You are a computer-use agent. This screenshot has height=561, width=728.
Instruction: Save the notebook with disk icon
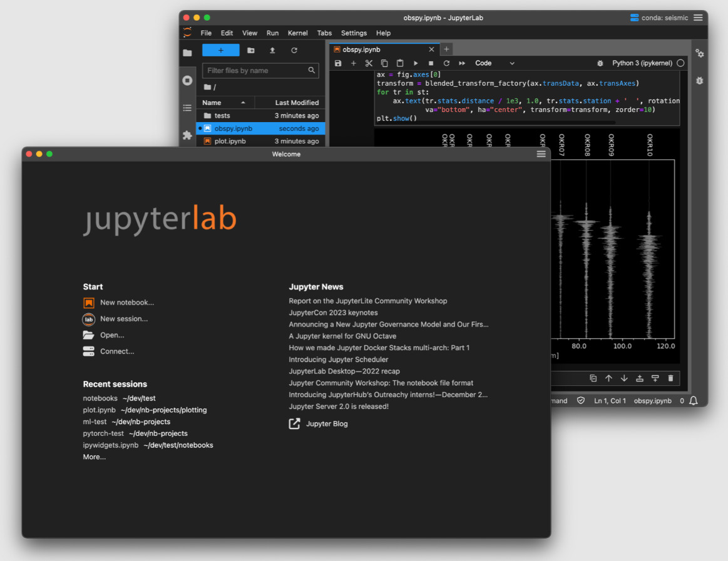point(338,63)
